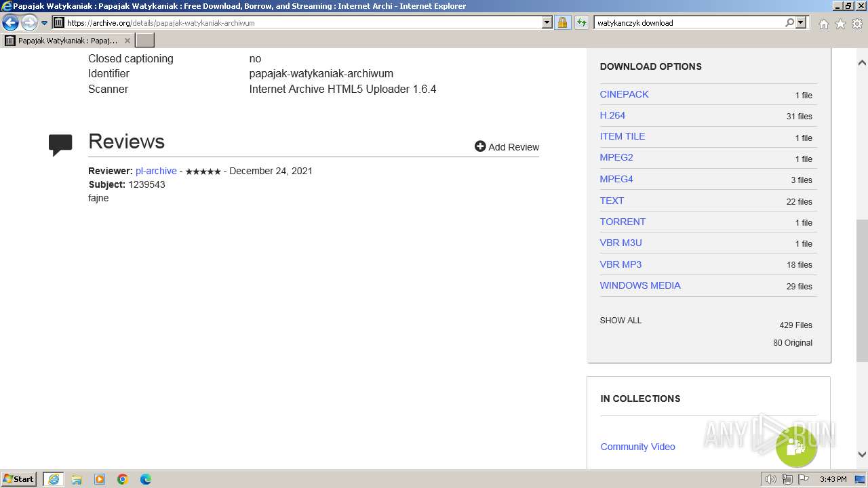
Task: Click the refresh page icon
Action: click(581, 22)
